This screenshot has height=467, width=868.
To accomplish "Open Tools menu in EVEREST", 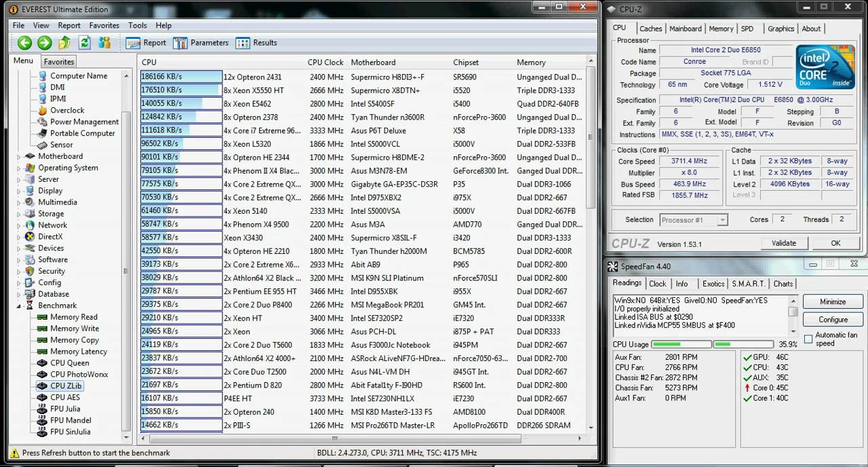I will click(138, 26).
